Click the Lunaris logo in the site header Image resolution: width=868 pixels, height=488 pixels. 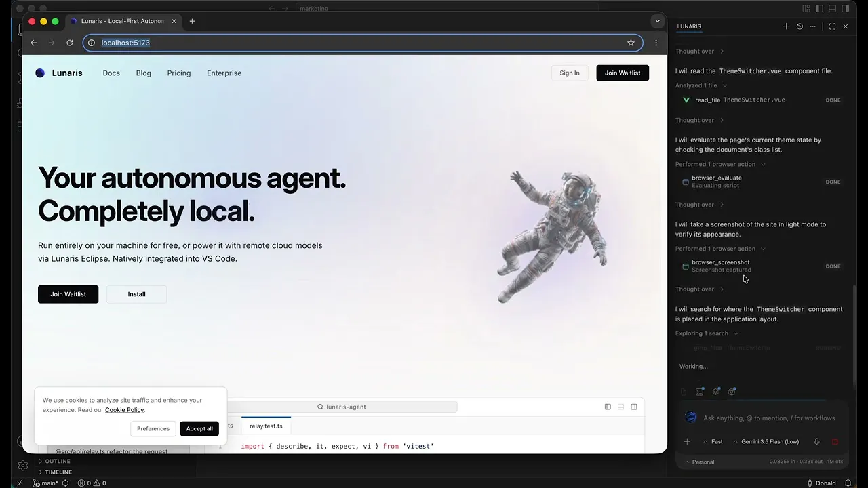(x=59, y=73)
